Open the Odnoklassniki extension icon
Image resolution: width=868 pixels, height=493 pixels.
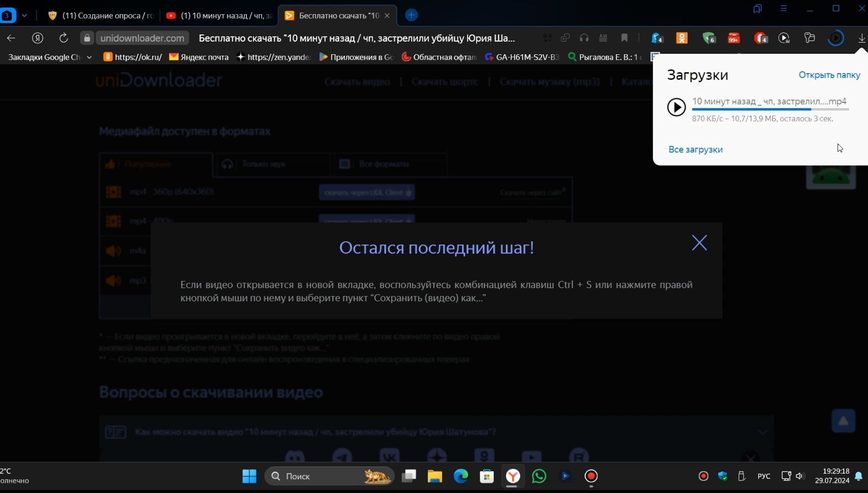tap(682, 38)
